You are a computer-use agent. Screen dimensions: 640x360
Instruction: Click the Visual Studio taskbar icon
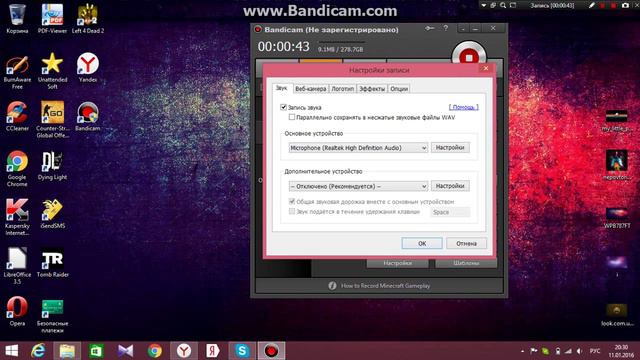click(x=126, y=351)
